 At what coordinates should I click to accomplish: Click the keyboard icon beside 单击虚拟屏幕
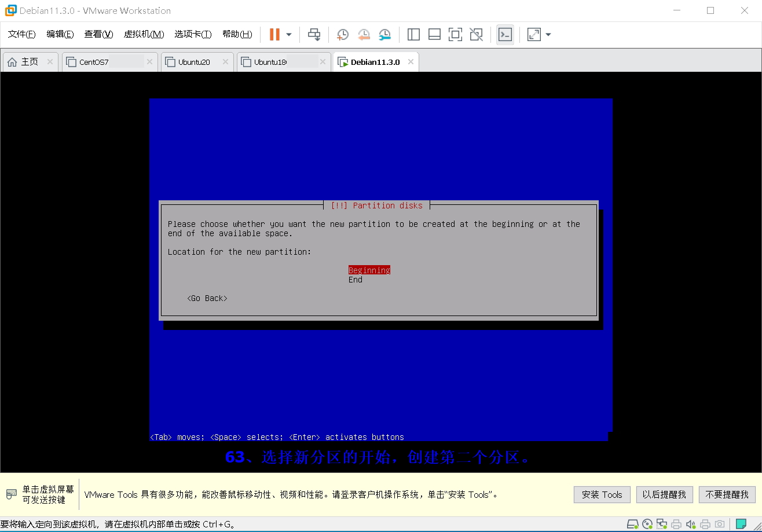coord(12,494)
